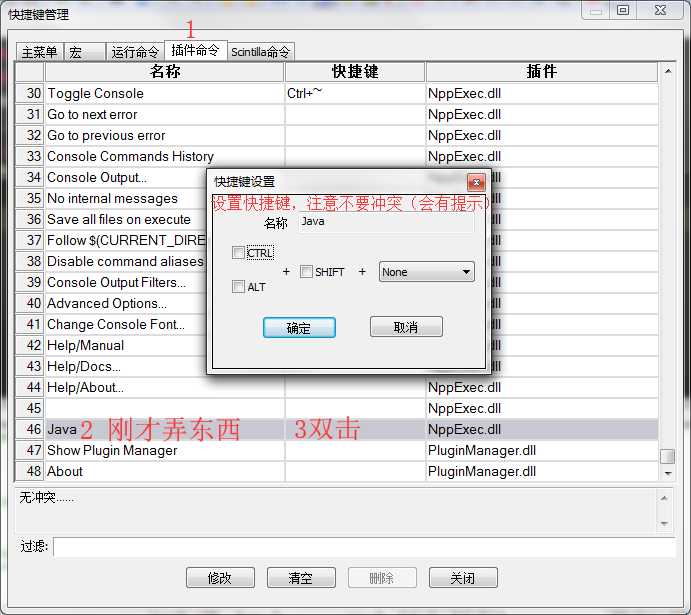The width and height of the screenshot is (691, 615).
Task: Switch to the 插件命令 tab
Action: [195, 50]
